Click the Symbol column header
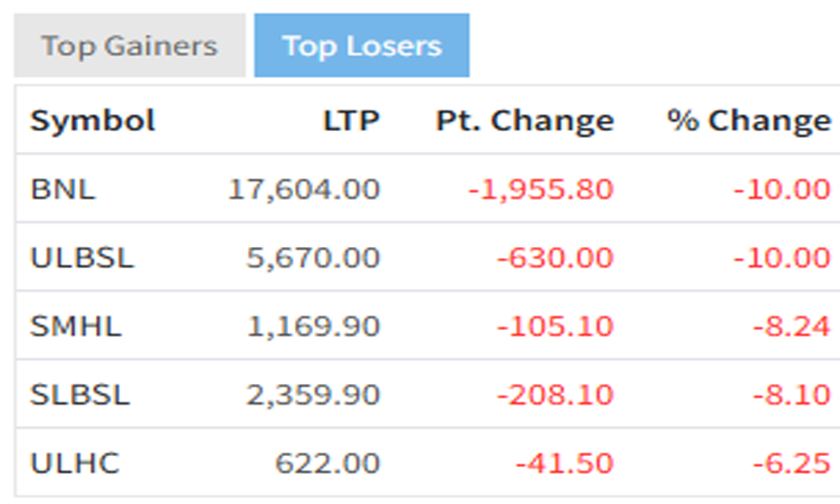This screenshot has height=504, width=840. tap(92, 121)
